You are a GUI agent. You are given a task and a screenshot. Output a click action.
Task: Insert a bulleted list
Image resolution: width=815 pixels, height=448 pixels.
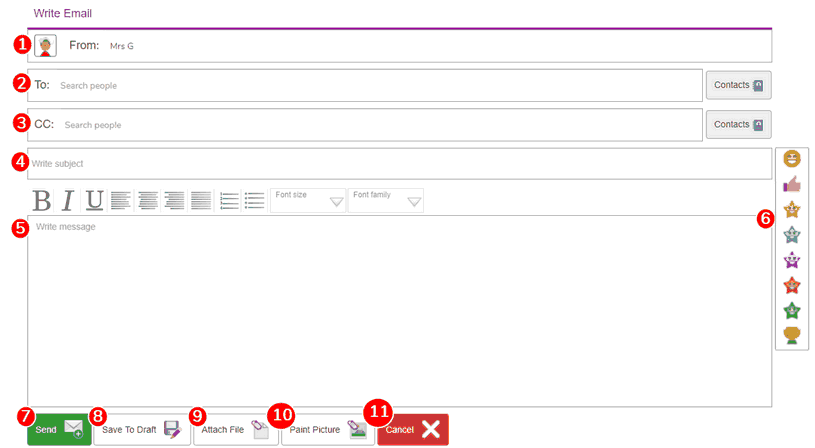pyautogui.click(x=254, y=200)
